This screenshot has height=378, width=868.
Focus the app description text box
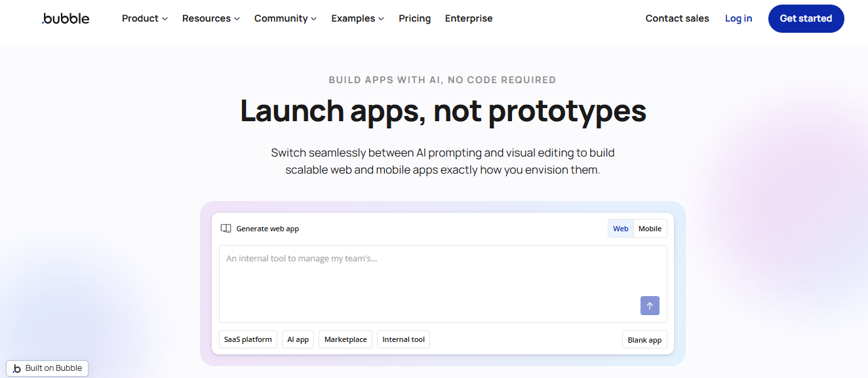tap(443, 284)
